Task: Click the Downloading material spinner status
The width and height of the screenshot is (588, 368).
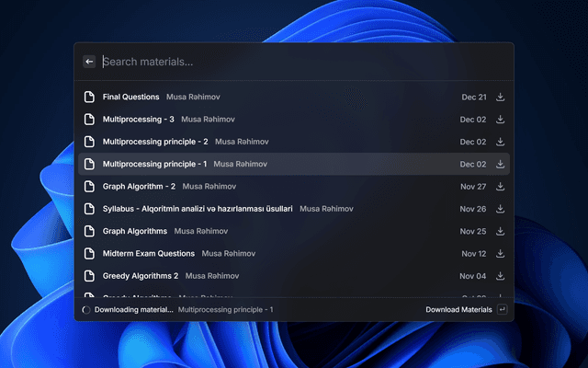Action: click(86, 310)
